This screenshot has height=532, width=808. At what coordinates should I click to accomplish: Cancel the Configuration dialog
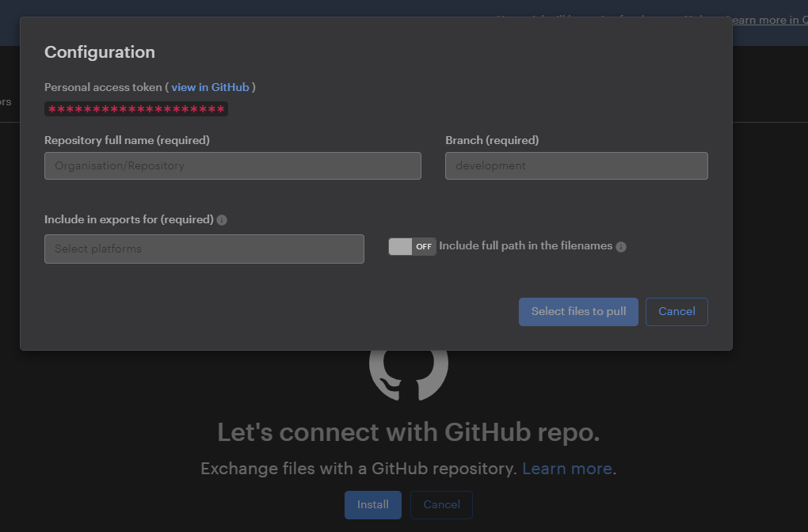(x=677, y=312)
